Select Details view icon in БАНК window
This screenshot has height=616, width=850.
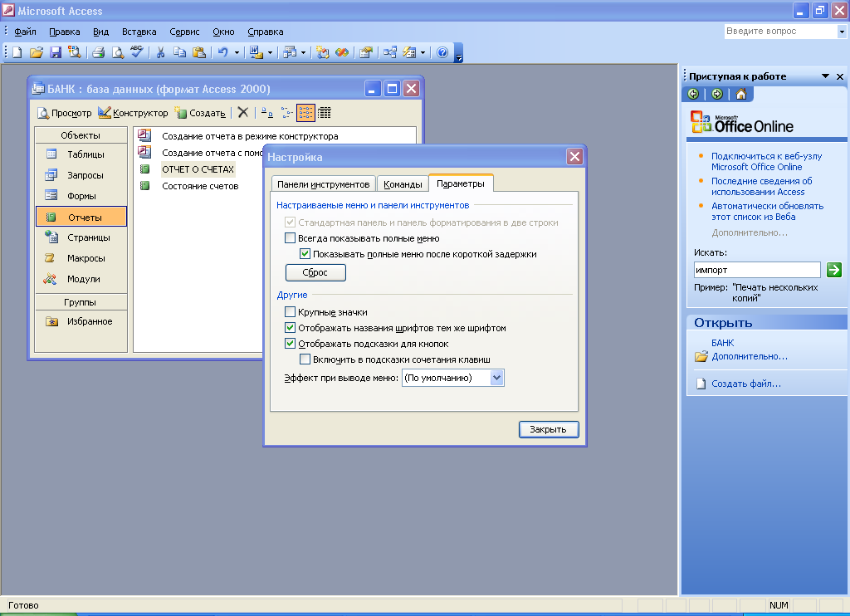pyautogui.click(x=325, y=113)
